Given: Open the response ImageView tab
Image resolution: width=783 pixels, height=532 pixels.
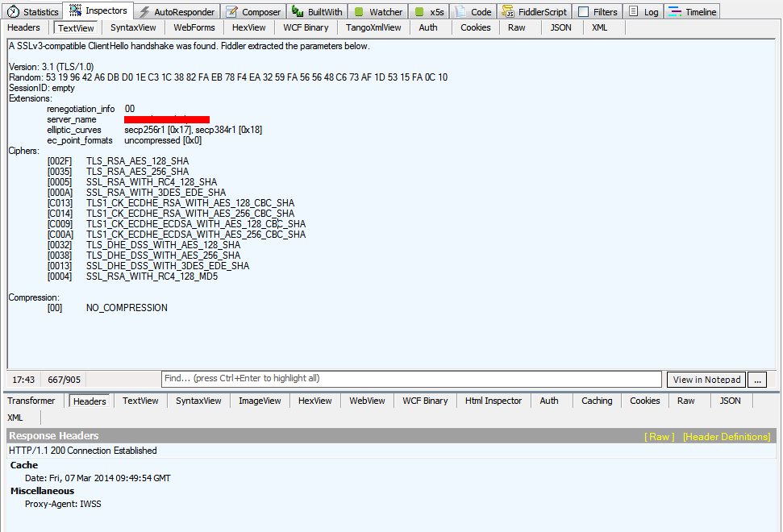Looking at the screenshot, I should tap(260, 401).
